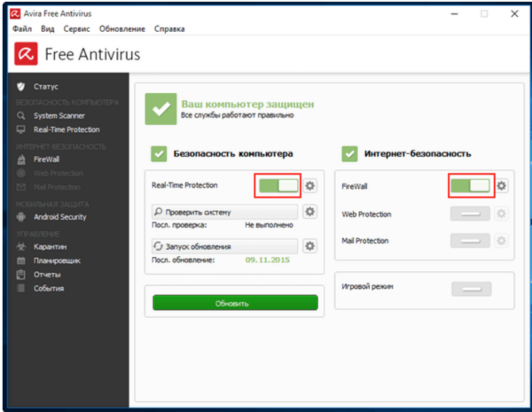This screenshot has height=412, width=532.
Task: Toggle Mail Protection switch
Action: pos(470,241)
